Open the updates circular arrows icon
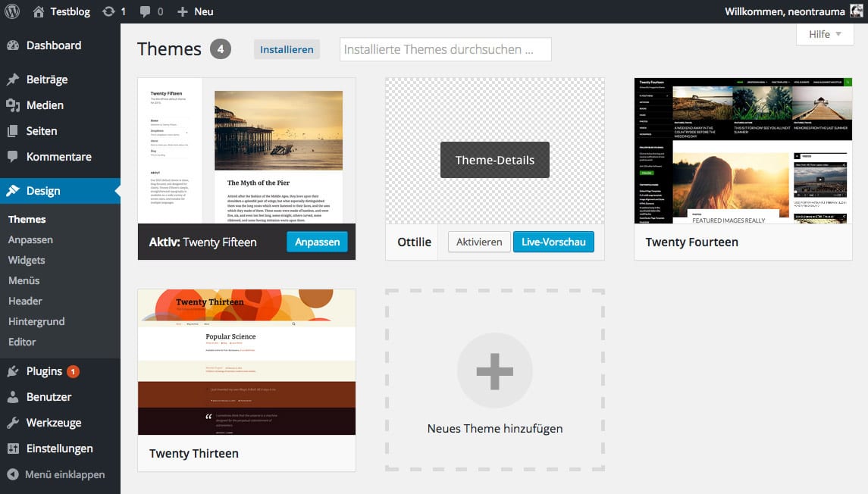Screen dimensions: 868x494 click(108, 11)
